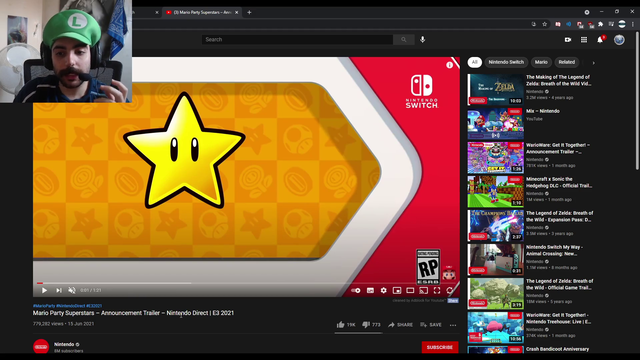Open the more actions ellipsis menu

(453, 325)
